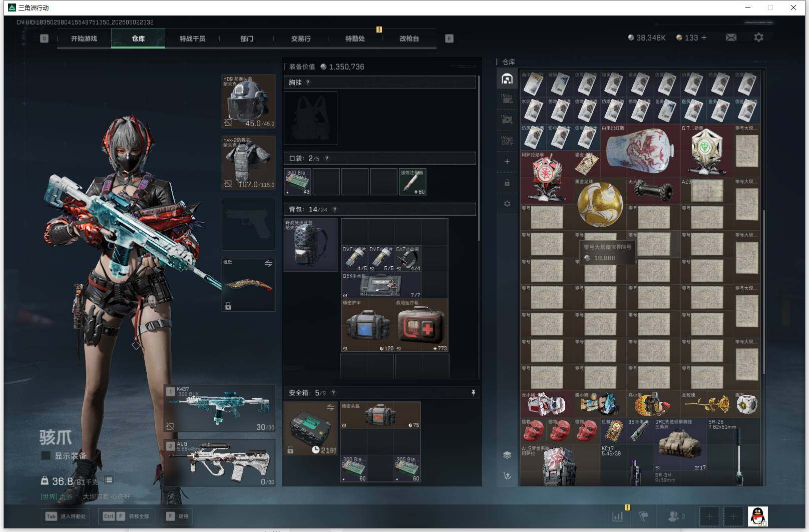Select the DRC先进侦察胸挂 item
Viewport: 809px width, 532px height.
pos(680,445)
